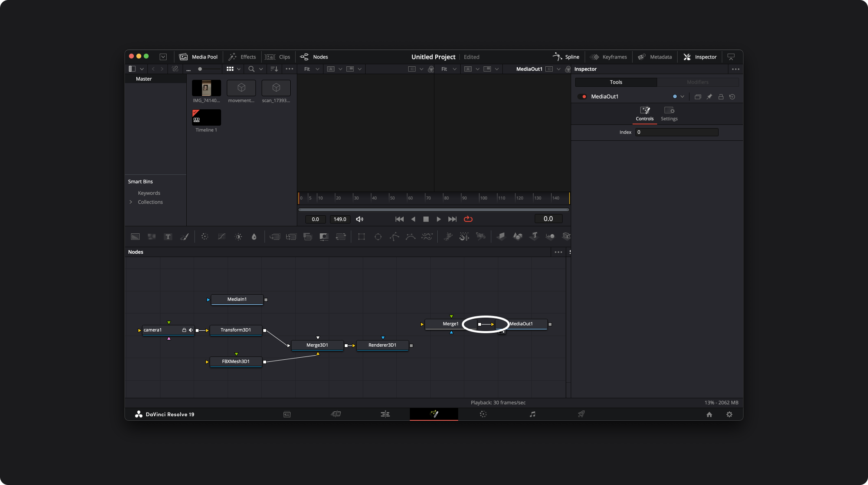Open the Modifiers tab in Inspector
This screenshot has height=485, width=868.
[x=698, y=82]
